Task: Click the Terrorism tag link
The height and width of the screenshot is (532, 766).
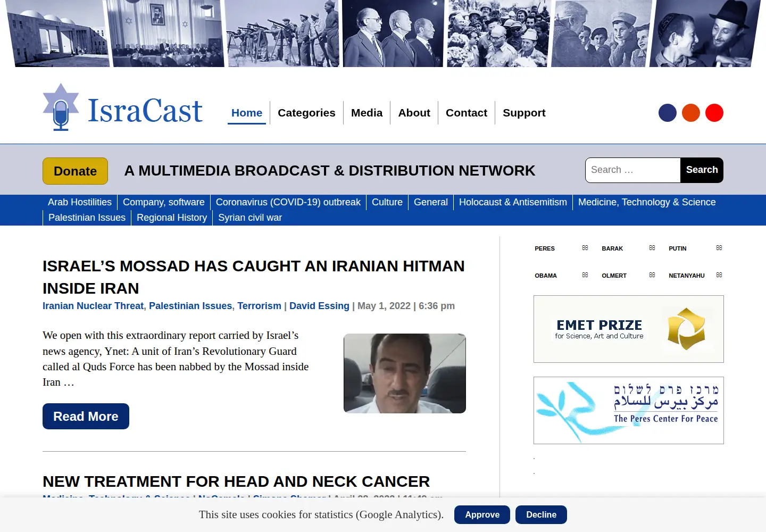Action: (259, 306)
